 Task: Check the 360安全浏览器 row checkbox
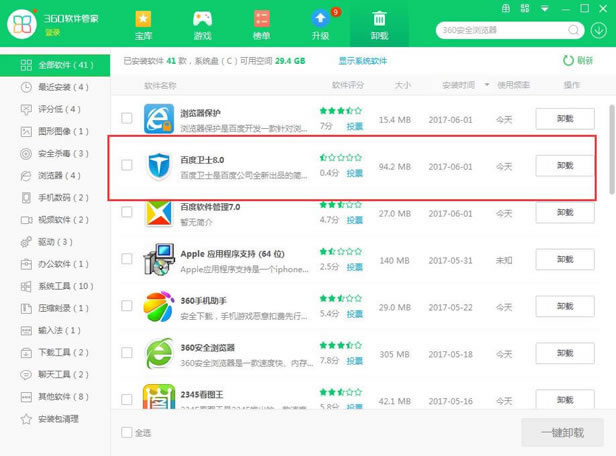(x=126, y=353)
